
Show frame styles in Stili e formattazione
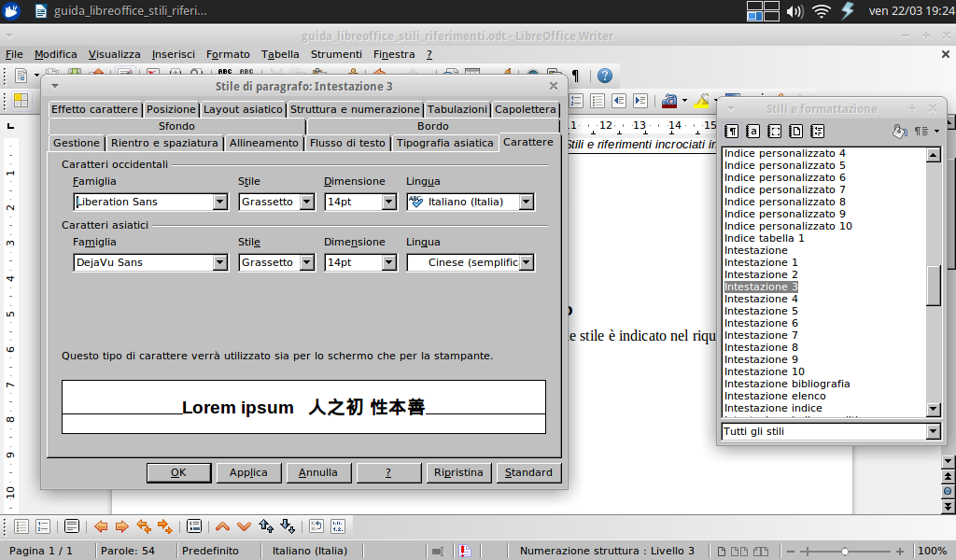[x=774, y=131]
